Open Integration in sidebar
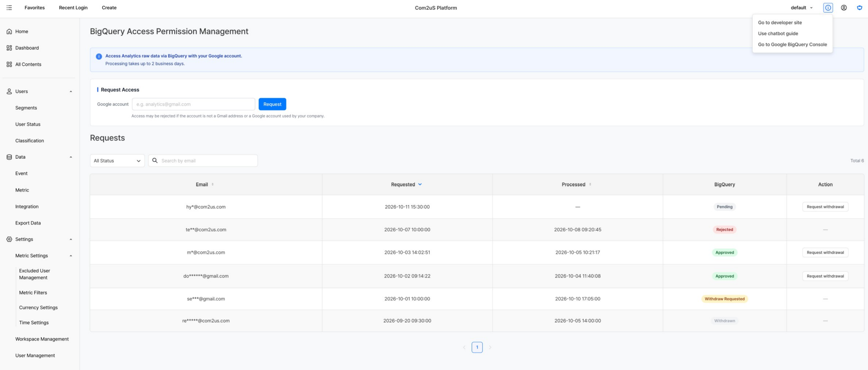The height and width of the screenshot is (370, 868). pyautogui.click(x=26, y=206)
